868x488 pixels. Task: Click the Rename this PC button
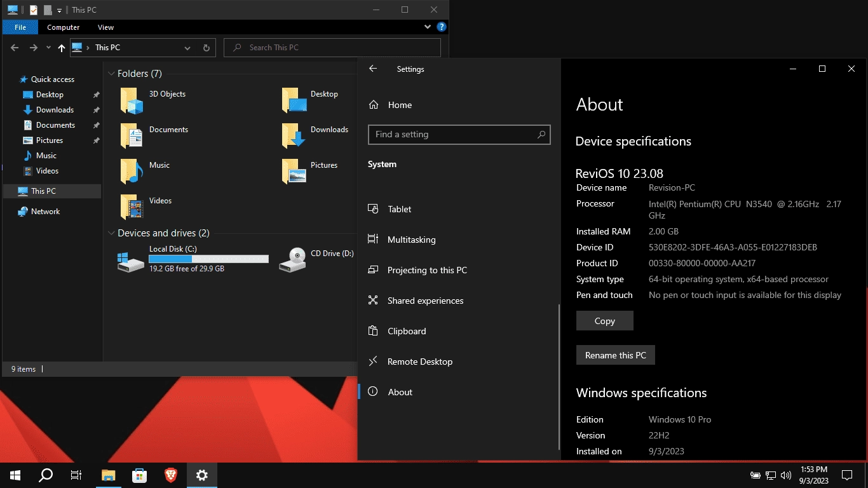click(616, 355)
